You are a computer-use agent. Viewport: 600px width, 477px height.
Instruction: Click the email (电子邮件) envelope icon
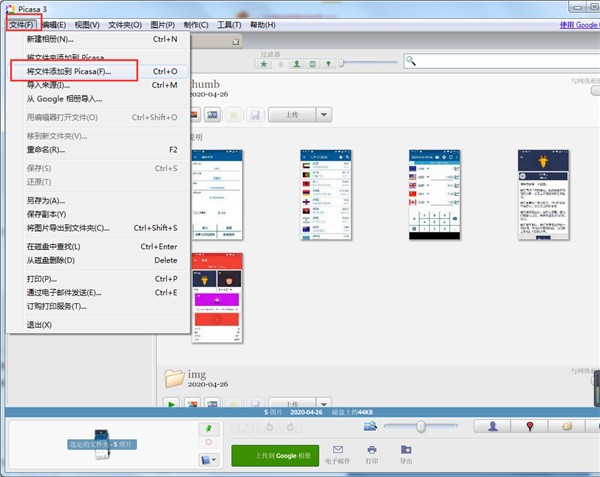[338, 450]
